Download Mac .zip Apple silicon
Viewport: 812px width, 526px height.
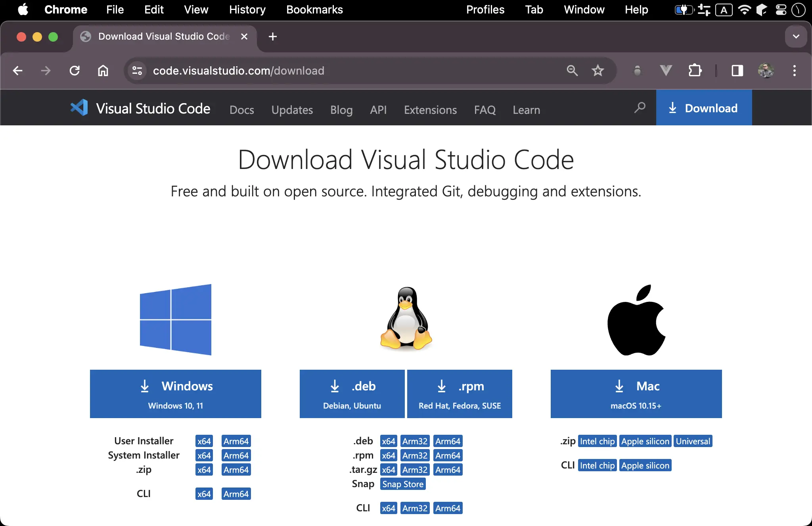tap(645, 441)
